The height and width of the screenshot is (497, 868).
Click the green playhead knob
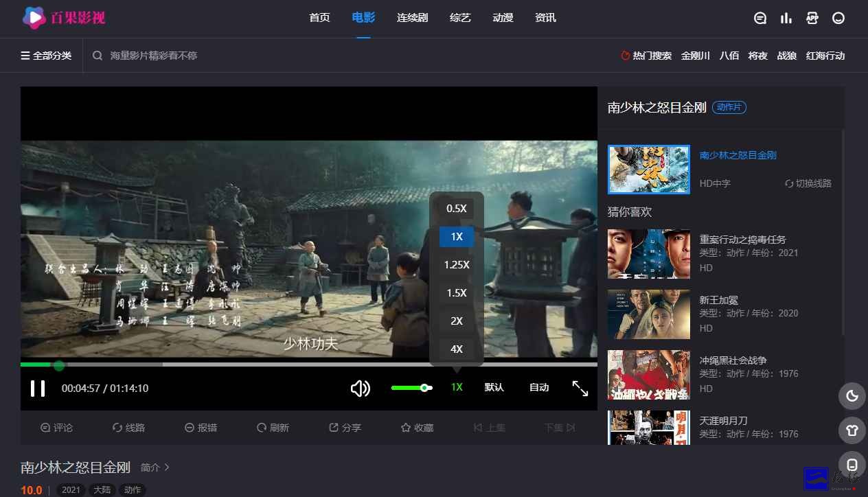pyautogui.click(x=59, y=365)
